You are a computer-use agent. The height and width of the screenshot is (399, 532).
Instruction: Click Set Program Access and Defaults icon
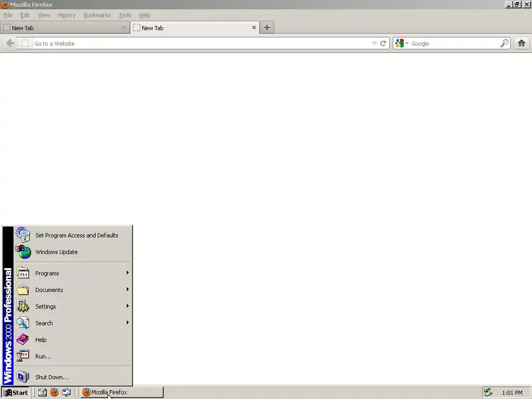click(x=23, y=235)
